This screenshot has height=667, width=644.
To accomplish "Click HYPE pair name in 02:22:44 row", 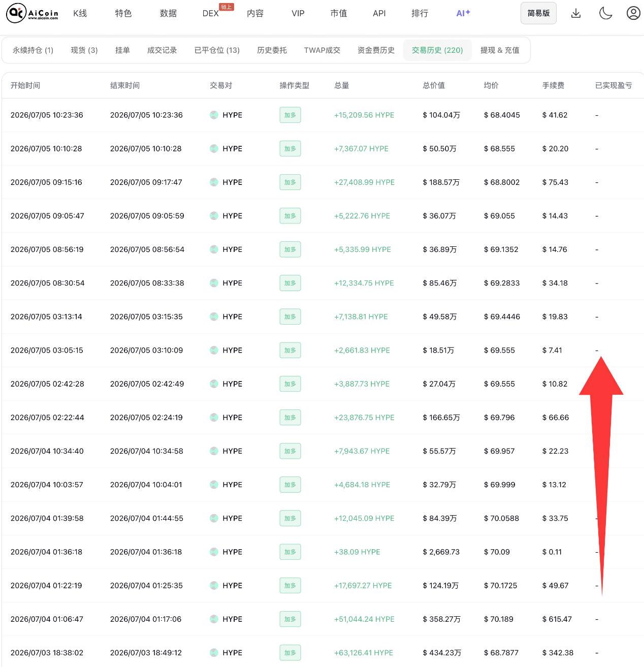I will pyautogui.click(x=232, y=418).
